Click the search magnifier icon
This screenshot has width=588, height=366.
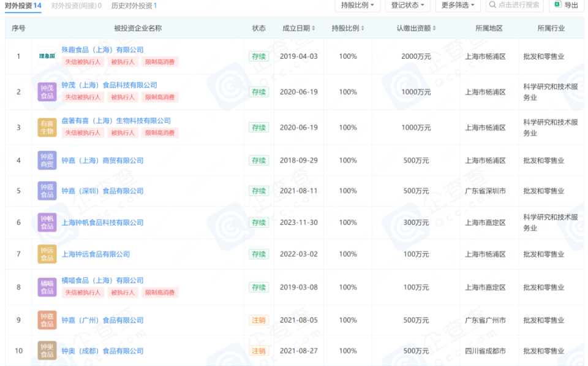pyautogui.click(x=492, y=5)
